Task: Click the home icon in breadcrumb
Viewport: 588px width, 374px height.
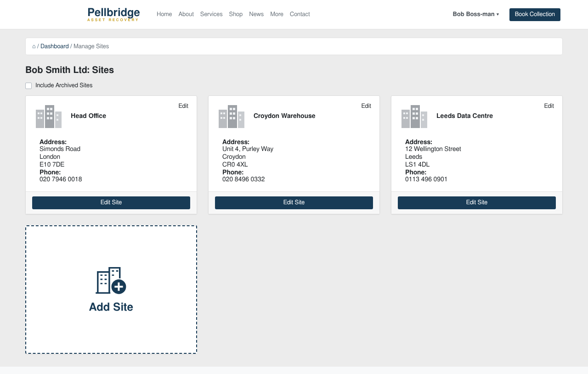Action: pyautogui.click(x=34, y=46)
